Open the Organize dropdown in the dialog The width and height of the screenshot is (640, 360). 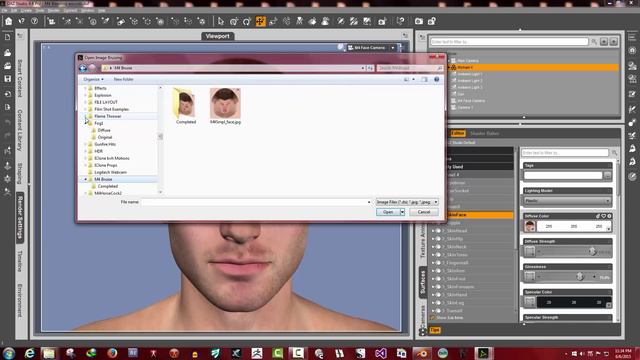point(93,79)
